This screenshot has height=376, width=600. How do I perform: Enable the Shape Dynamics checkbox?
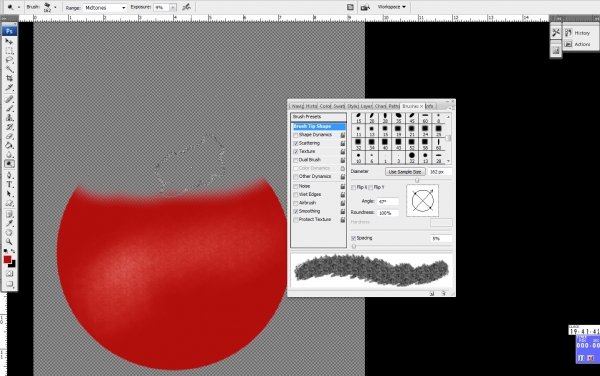tap(295, 135)
